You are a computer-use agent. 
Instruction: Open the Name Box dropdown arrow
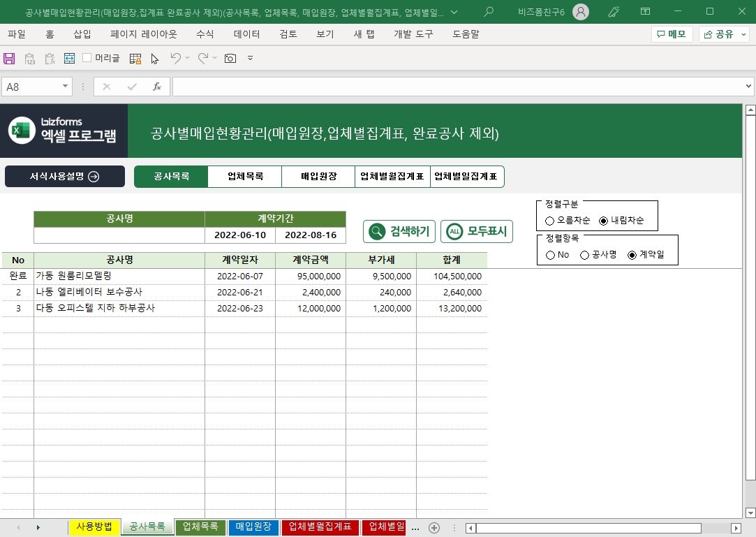(66, 87)
